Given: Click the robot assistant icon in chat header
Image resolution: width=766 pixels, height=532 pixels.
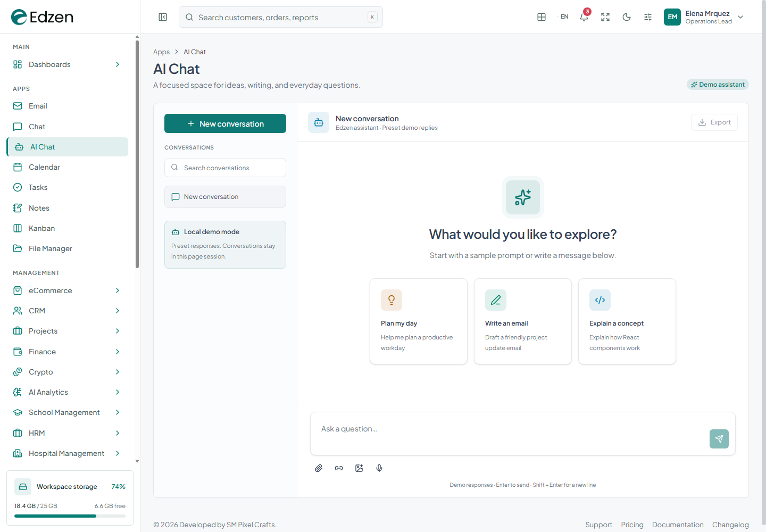Looking at the screenshot, I should (x=319, y=122).
